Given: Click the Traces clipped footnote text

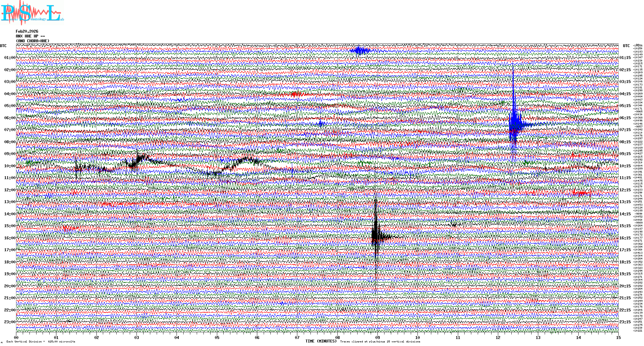Looking at the screenshot, I should click(x=380, y=342).
